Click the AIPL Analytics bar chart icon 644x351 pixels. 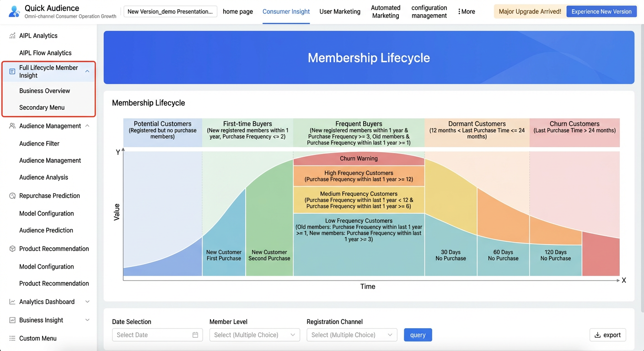click(12, 36)
